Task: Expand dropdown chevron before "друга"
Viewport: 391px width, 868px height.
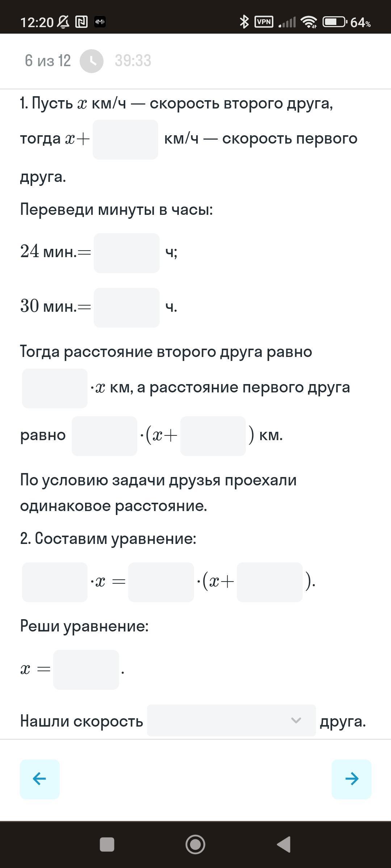Action: click(296, 720)
